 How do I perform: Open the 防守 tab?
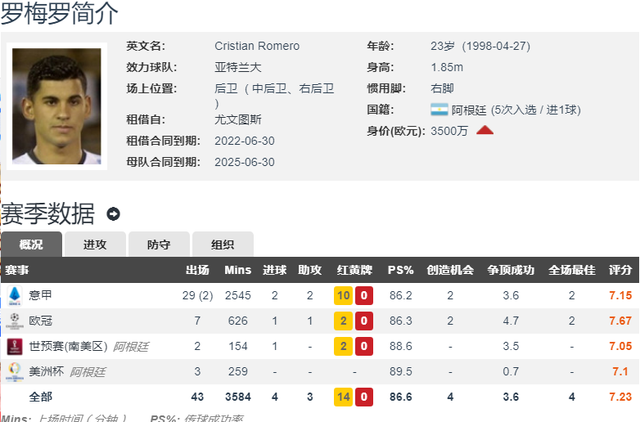(x=158, y=244)
